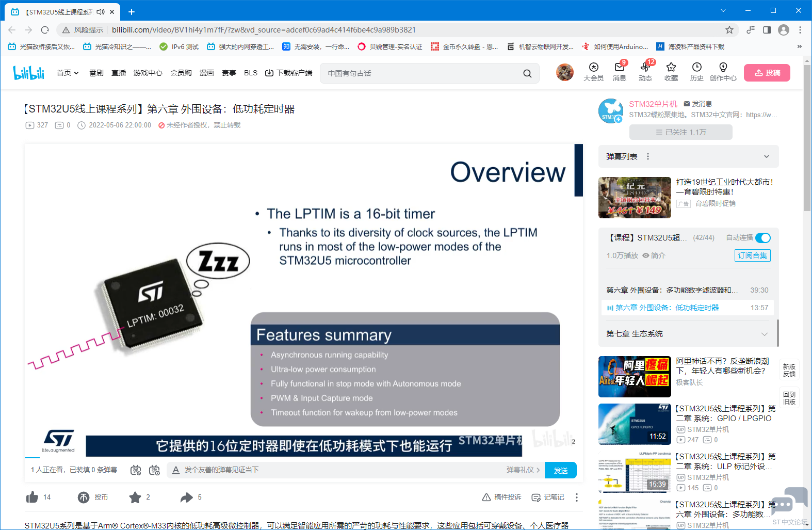Image resolution: width=812 pixels, height=530 pixels.
Task: Click 回到旧版 button
Action: point(789,398)
